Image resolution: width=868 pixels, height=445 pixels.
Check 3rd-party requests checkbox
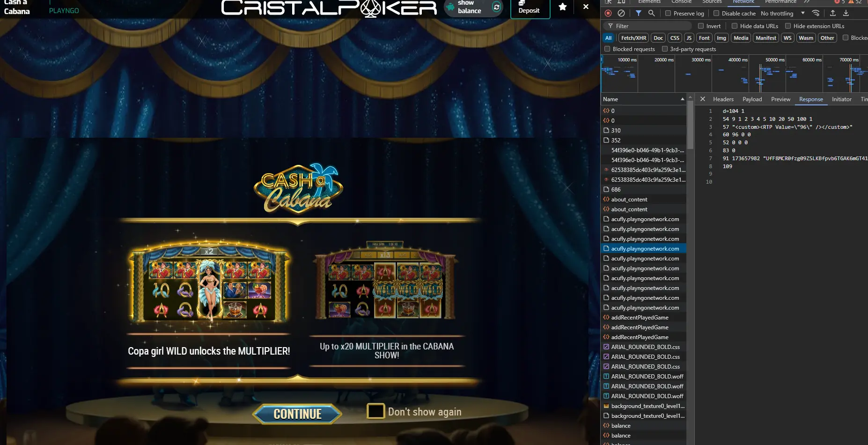664,49
